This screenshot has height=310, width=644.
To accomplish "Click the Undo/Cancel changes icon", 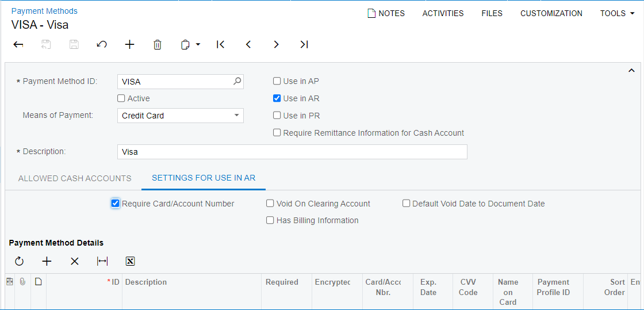I will pos(102,44).
